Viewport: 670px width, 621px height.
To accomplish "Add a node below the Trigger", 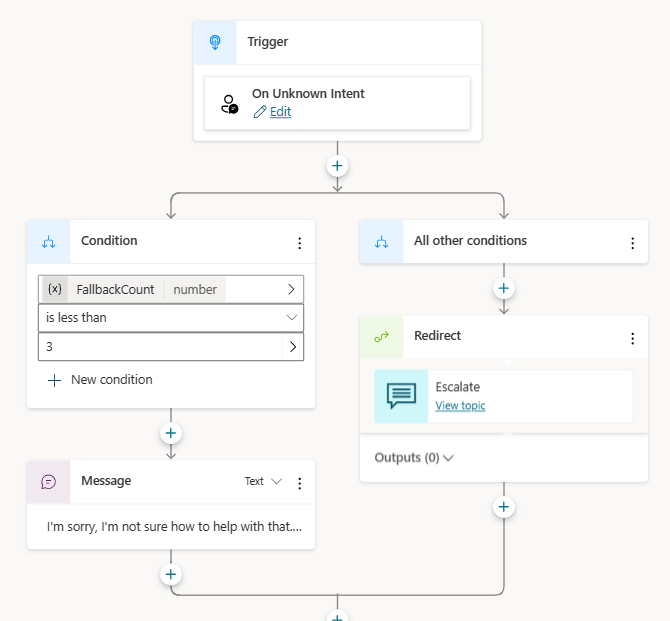I will 337,165.
